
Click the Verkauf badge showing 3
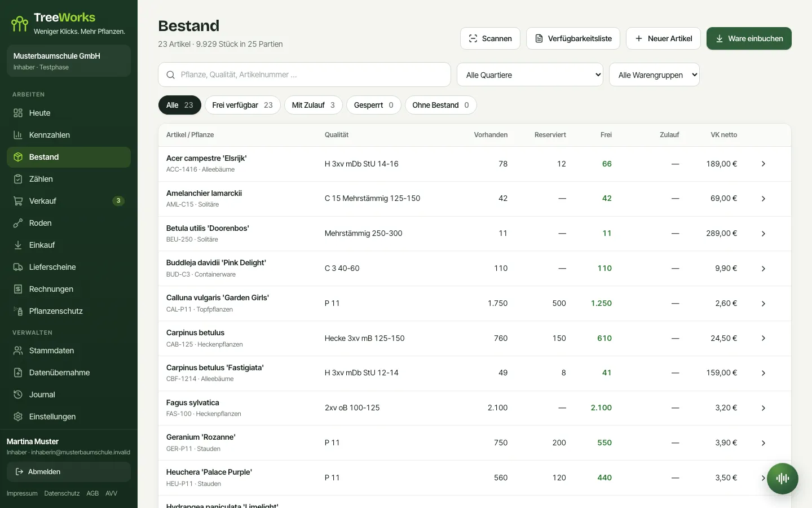pyautogui.click(x=118, y=201)
